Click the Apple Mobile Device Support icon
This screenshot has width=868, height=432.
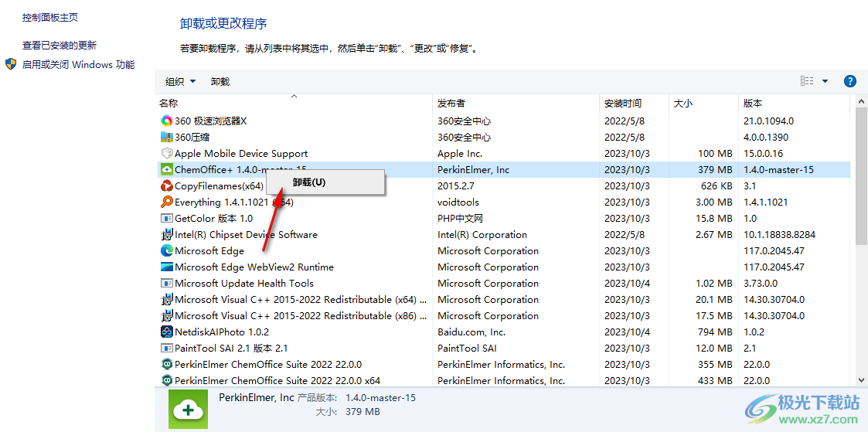[x=167, y=153]
